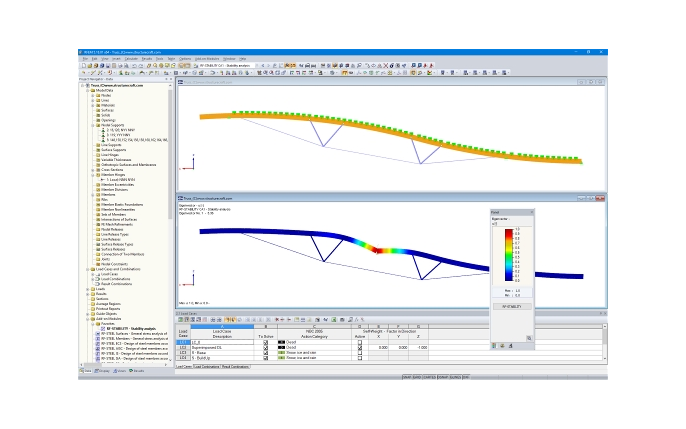Expand the Lines tree node

pyautogui.click(x=93, y=100)
